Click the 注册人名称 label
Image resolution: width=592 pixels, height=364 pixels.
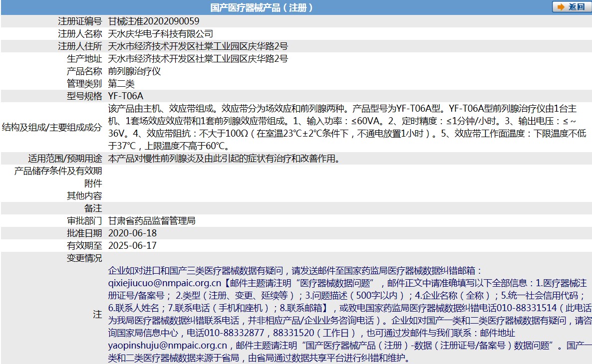click(x=80, y=33)
